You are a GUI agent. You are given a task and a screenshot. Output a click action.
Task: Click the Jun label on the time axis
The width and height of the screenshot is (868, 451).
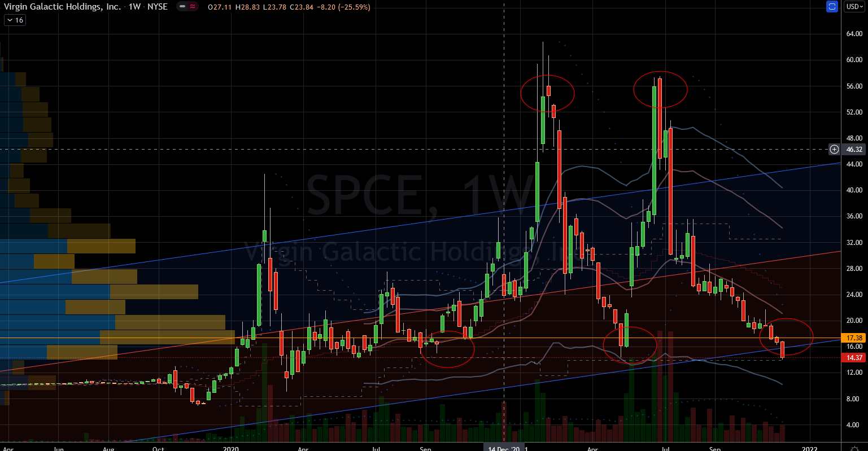[59, 449]
